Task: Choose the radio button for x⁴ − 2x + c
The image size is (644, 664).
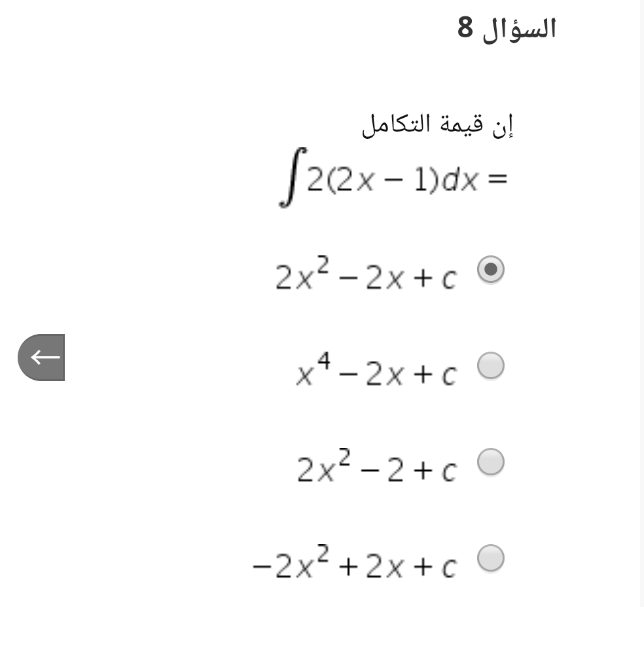Action: (x=490, y=365)
